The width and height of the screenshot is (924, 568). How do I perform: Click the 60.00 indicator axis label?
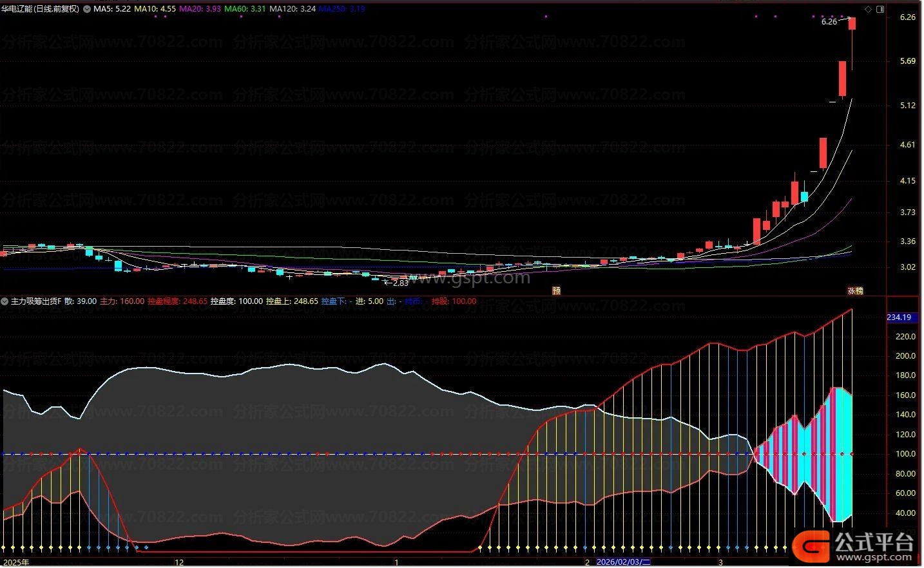(x=905, y=493)
